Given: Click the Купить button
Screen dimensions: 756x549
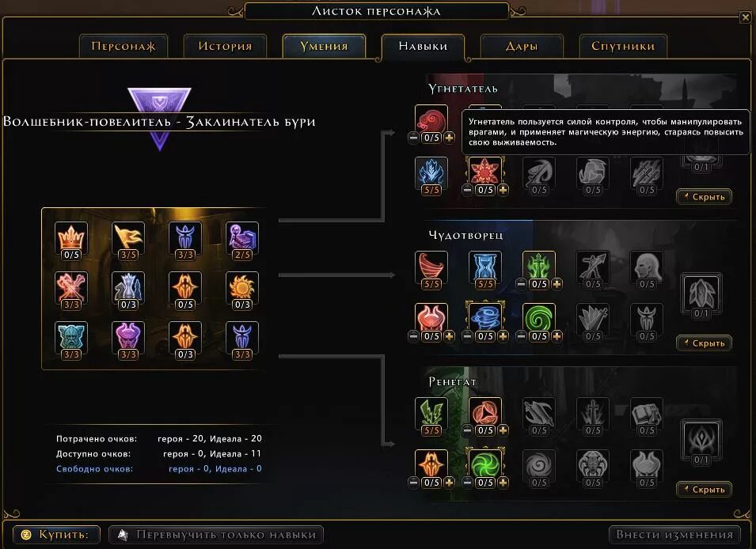Looking at the screenshot, I should [x=56, y=535].
